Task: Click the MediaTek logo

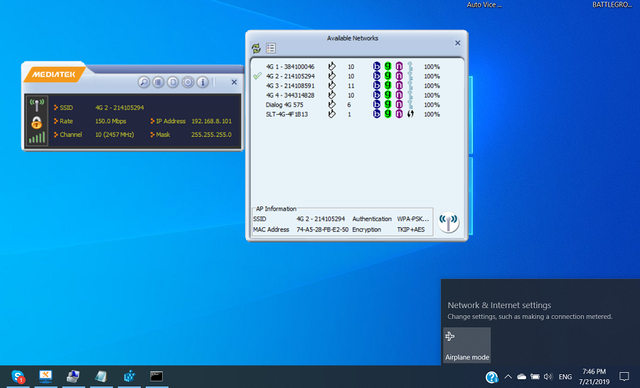Action: pyautogui.click(x=54, y=74)
